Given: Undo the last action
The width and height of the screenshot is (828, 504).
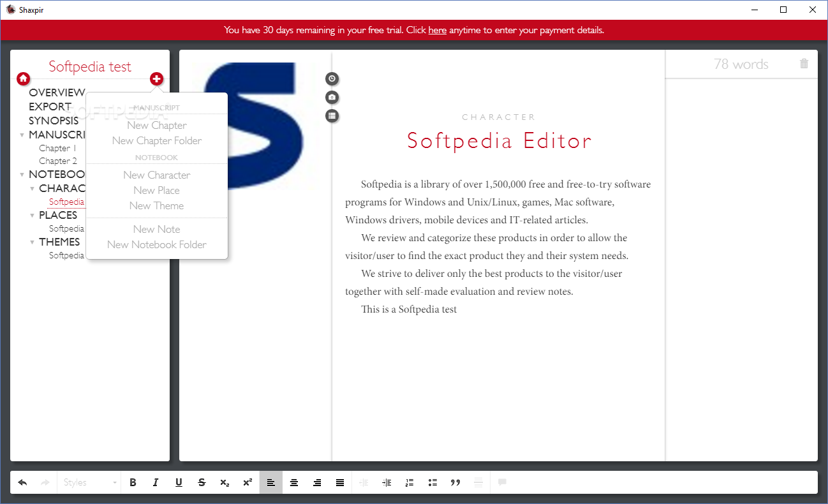Looking at the screenshot, I should point(22,482).
